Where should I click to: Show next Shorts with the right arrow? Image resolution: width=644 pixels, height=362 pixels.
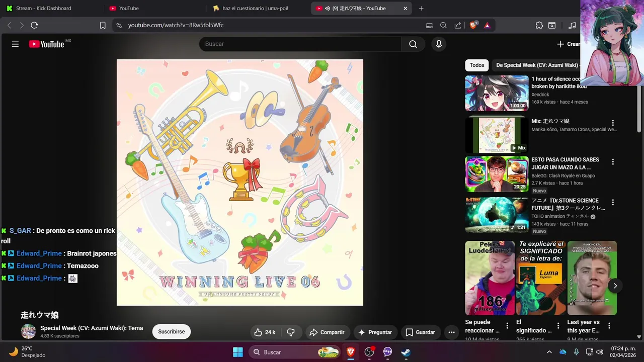point(615,286)
